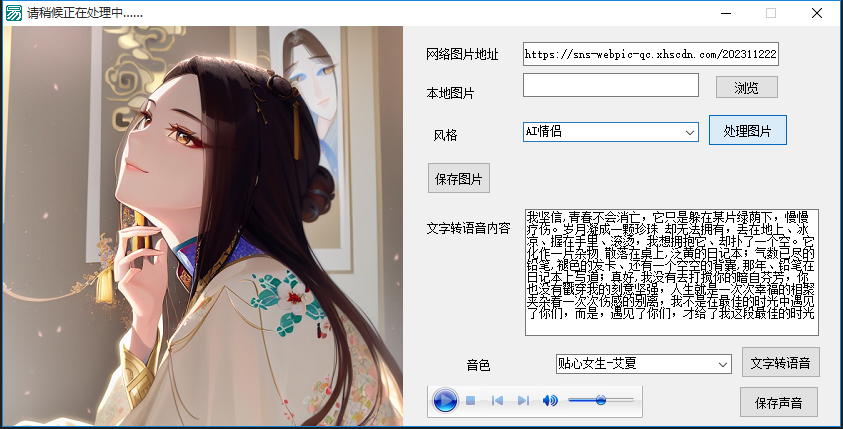Click the 文字转语音 text-to-speech button
843x429 pixels.
pos(780,361)
